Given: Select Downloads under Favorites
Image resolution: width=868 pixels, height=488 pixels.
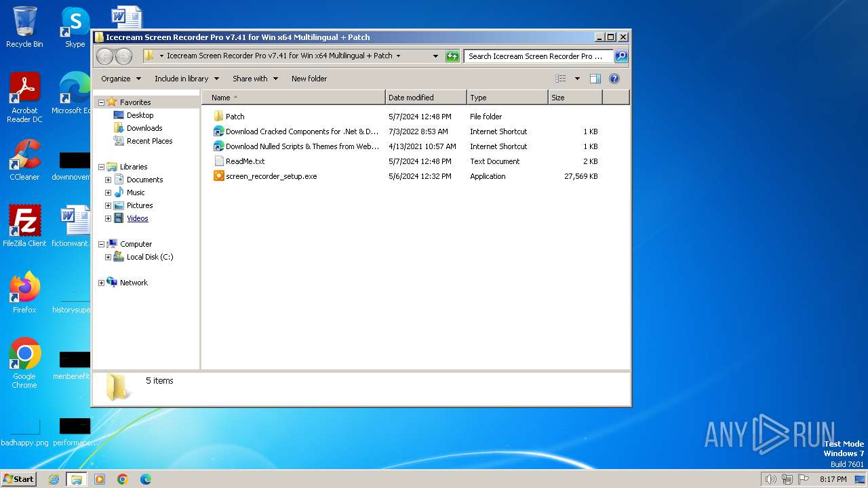Looking at the screenshot, I should (144, 128).
